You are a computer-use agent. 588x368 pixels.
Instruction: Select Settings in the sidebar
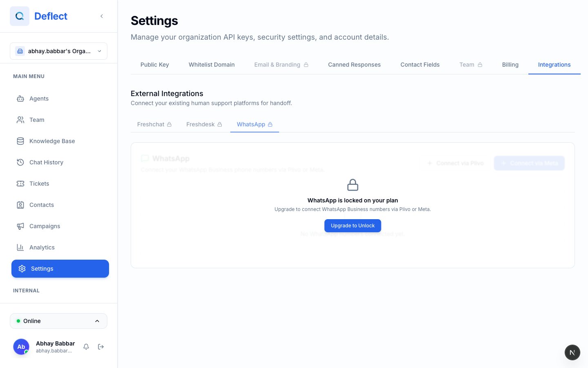coord(60,269)
